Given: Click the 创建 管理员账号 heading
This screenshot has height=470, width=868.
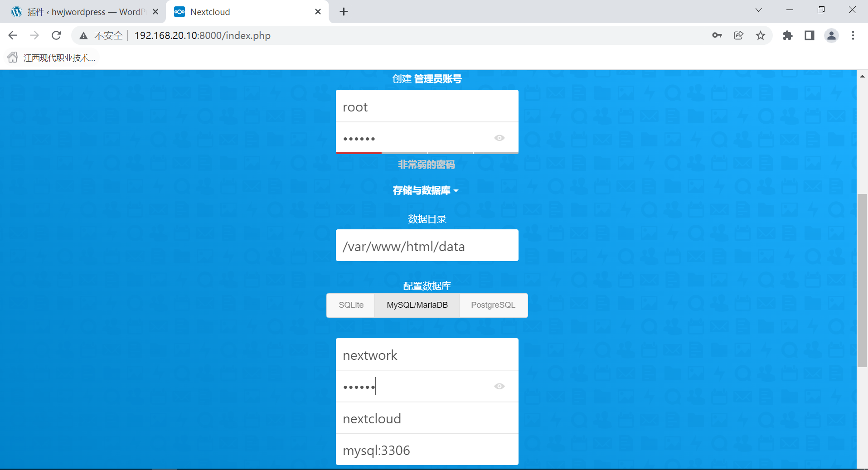Looking at the screenshot, I should click(427, 79).
